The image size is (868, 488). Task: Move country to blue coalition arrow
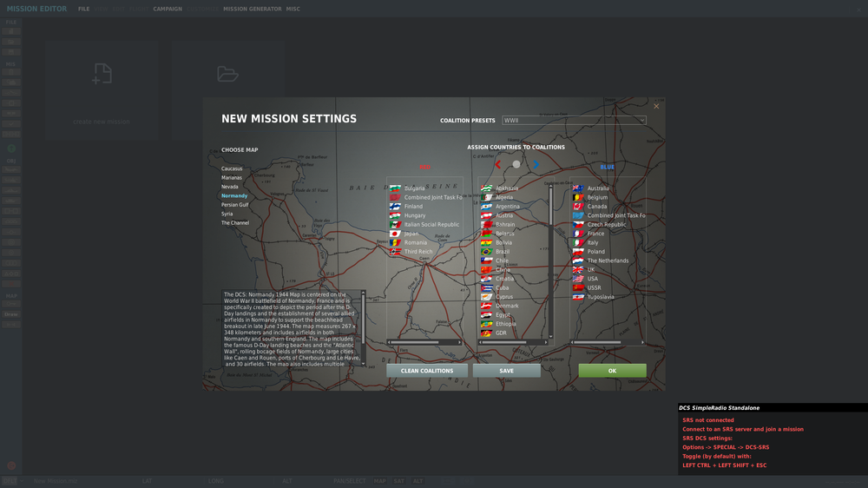coord(536,164)
